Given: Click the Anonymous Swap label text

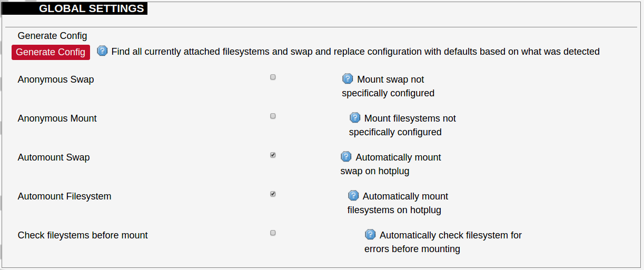Looking at the screenshot, I should point(56,79).
